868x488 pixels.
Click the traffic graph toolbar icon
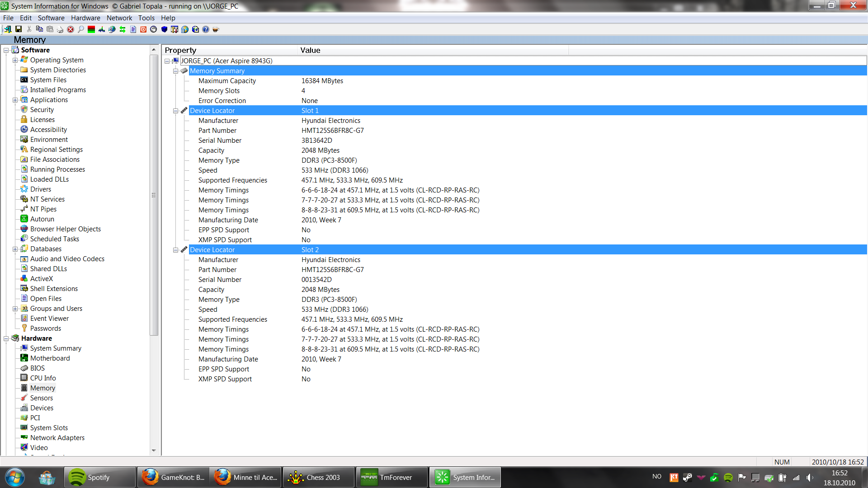click(102, 29)
